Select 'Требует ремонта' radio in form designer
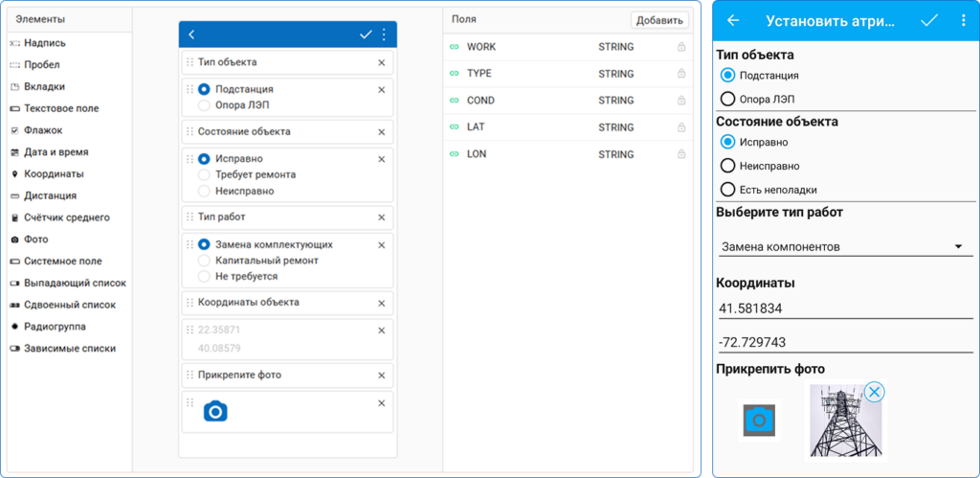 pos(204,175)
